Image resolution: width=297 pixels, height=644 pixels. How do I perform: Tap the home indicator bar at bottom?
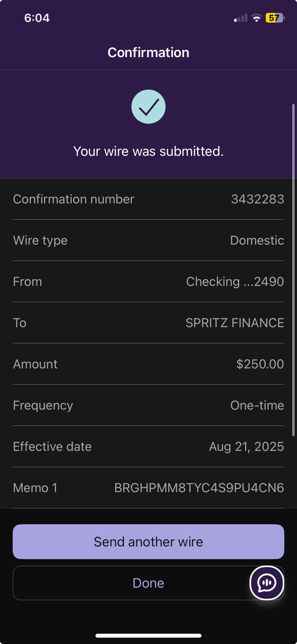point(148,636)
